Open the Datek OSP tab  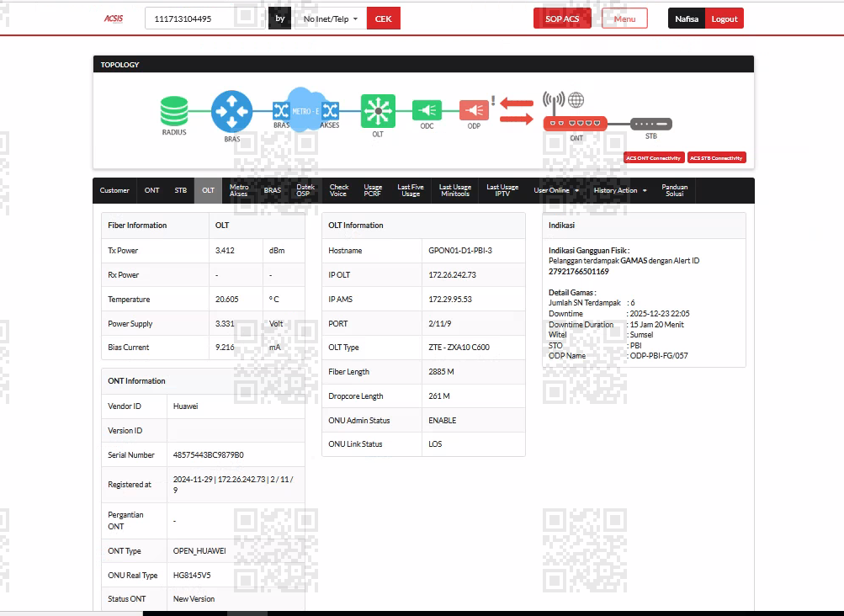[x=305, y=191]
